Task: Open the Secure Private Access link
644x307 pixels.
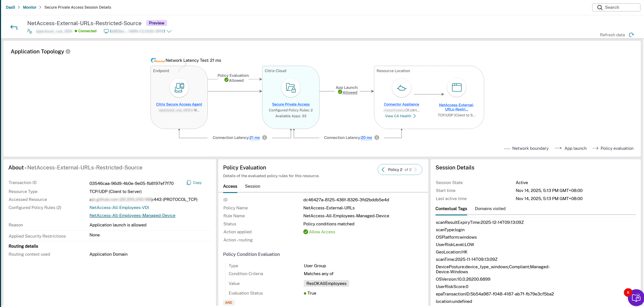Action: (291, 104)
